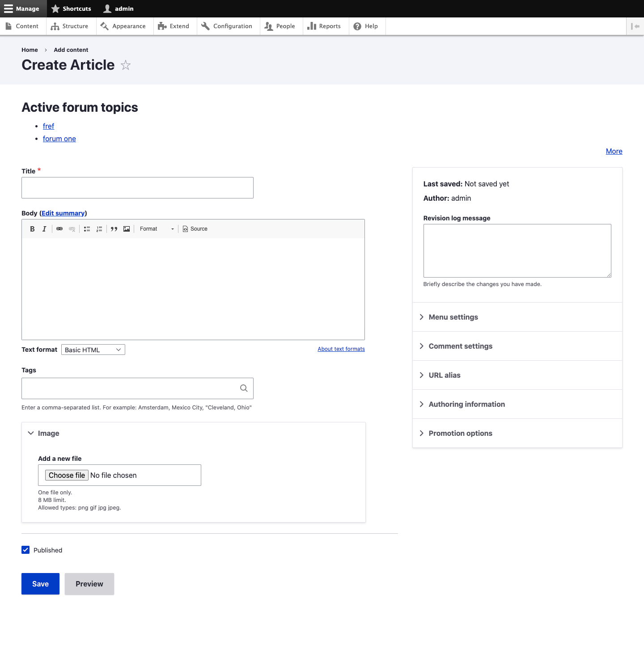Expand the URL alias section
This screenshot has height=645, width=644.
tap(444, 375)
